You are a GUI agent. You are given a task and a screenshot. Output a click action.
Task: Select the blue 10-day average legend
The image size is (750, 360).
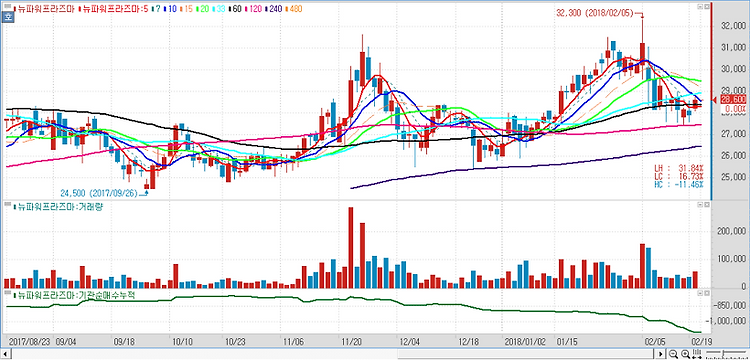click(x=170, y=9)
